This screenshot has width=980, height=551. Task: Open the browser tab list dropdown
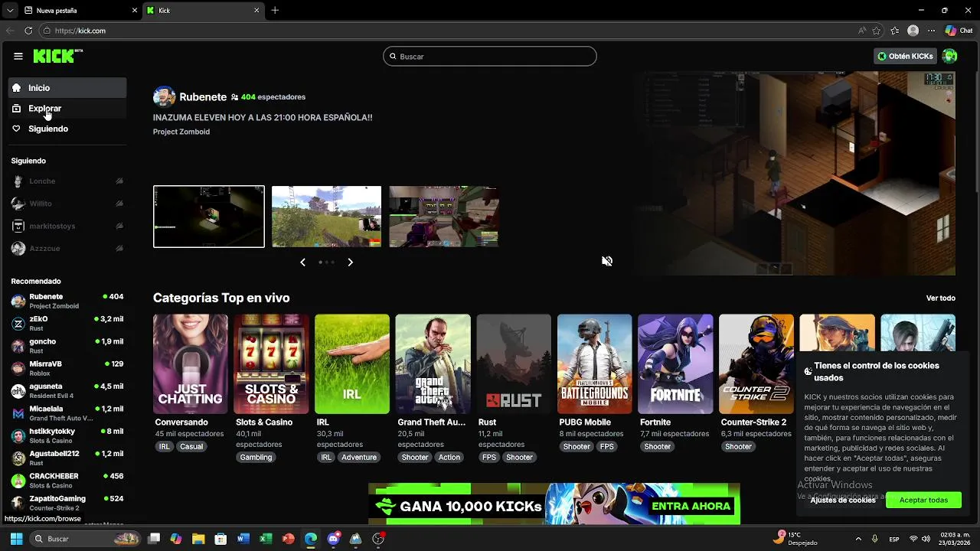tap(9, 11)
